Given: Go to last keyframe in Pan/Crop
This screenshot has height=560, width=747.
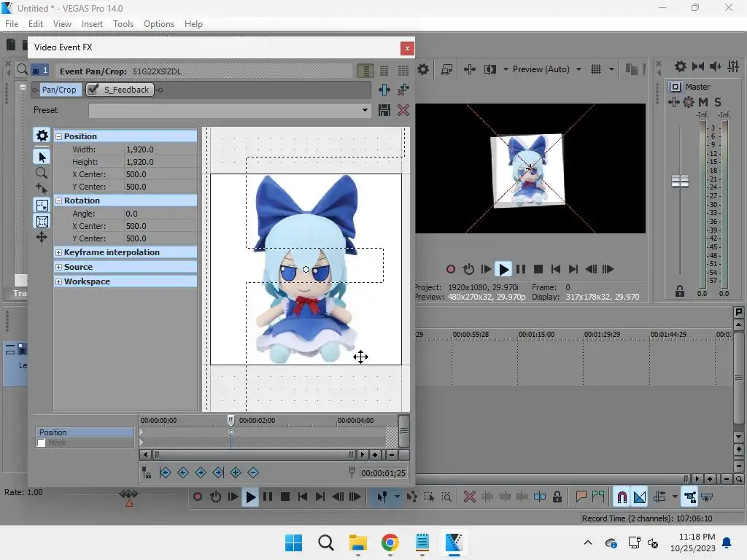Looking at the screenshot, I should coord(218,472).
